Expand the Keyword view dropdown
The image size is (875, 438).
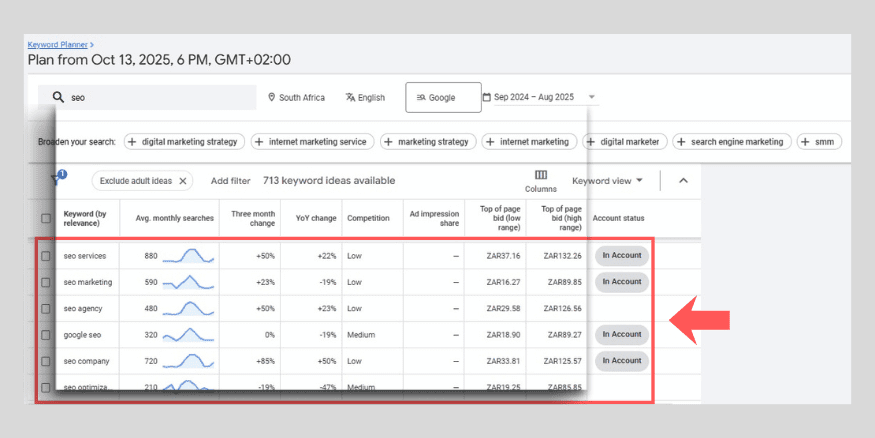coord(607,181)
